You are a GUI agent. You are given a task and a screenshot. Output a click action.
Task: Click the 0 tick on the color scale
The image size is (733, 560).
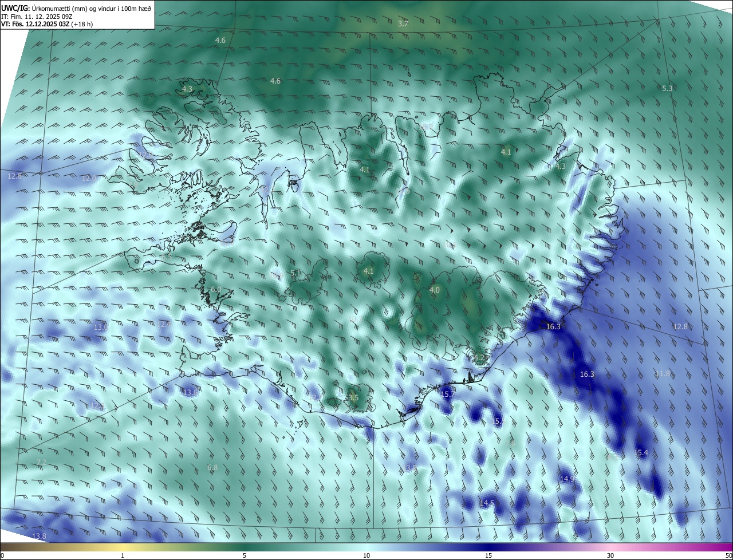point(2,555)
